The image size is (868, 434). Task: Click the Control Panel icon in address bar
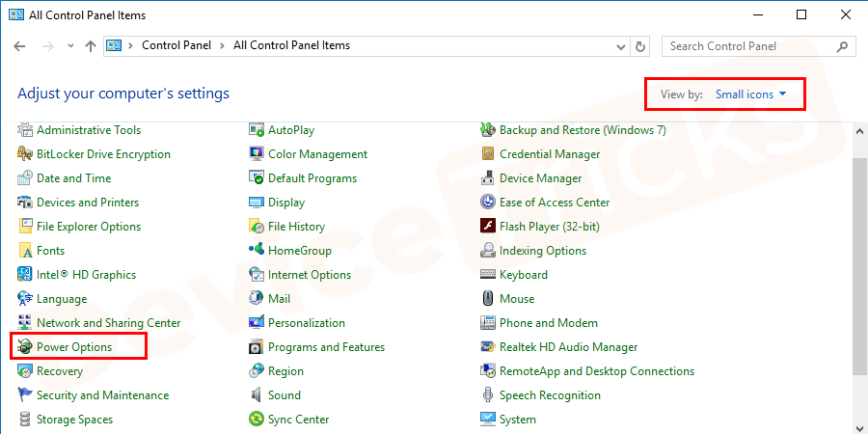coord(114,46)
